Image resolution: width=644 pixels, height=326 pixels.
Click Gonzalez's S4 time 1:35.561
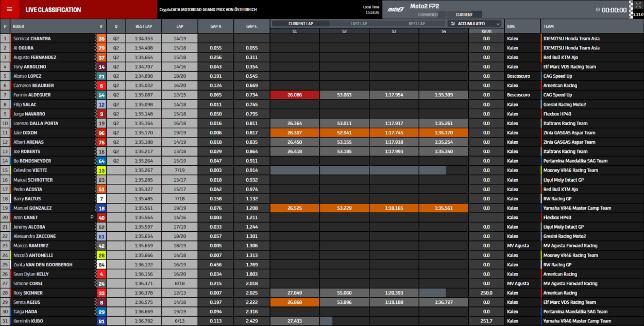444,208
